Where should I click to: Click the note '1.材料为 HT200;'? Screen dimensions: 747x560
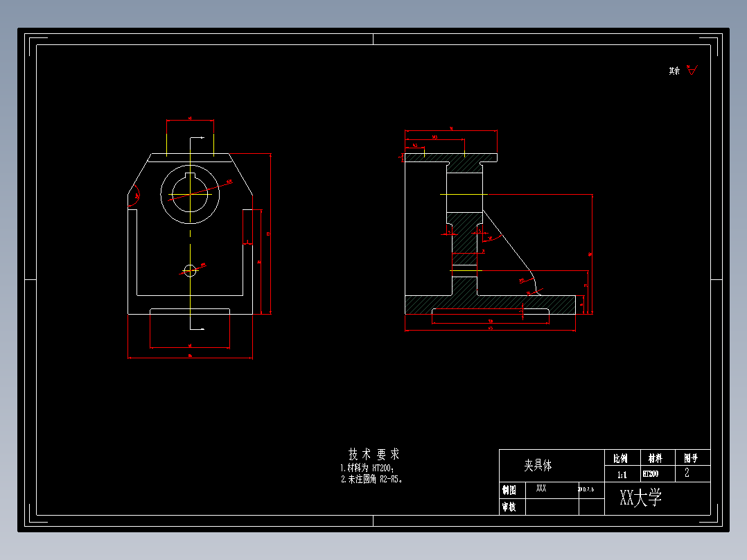[x=367, y=468]
